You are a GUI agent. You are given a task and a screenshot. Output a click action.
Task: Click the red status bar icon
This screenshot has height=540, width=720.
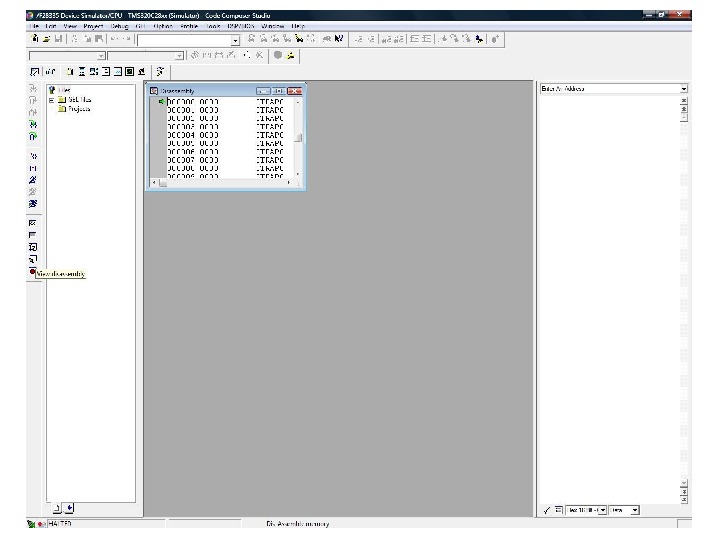coord(41,524)
